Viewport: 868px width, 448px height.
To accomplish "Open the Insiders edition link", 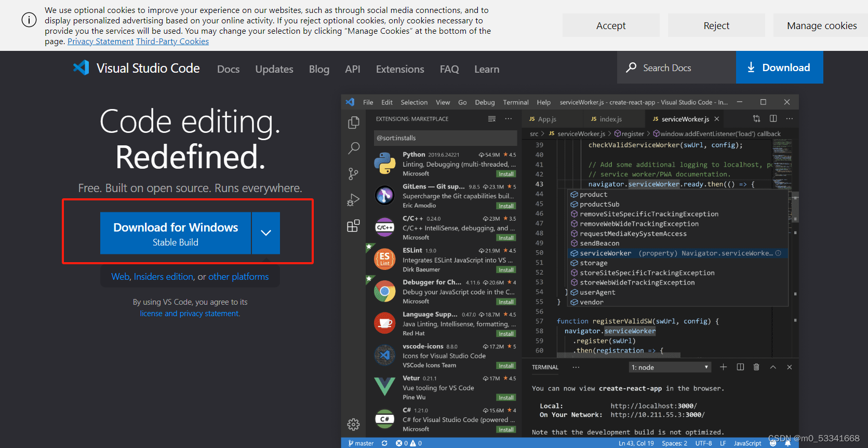I will pyautogui.click(x=164, y=277).
